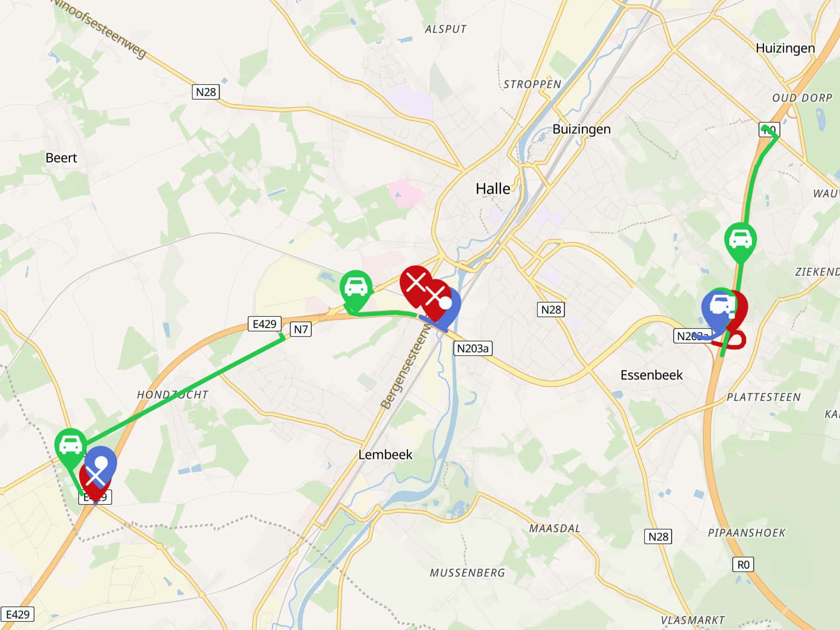Click the N7 road shield

pyautogui.click(x=301, y=329)
